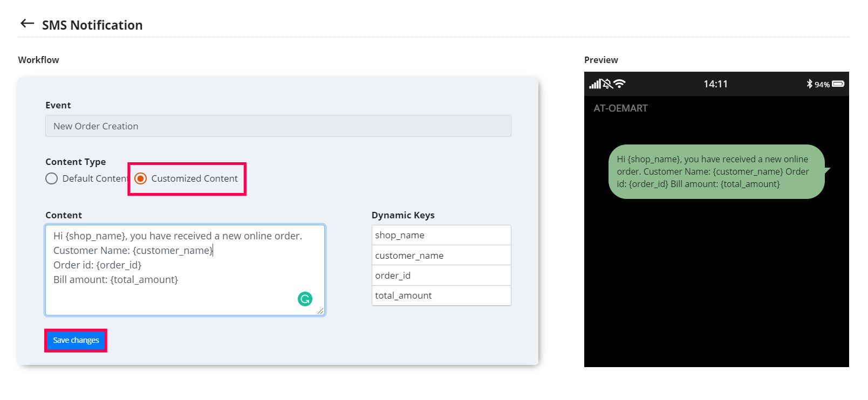Insert the order_id dynamic key

pos(441,275)
